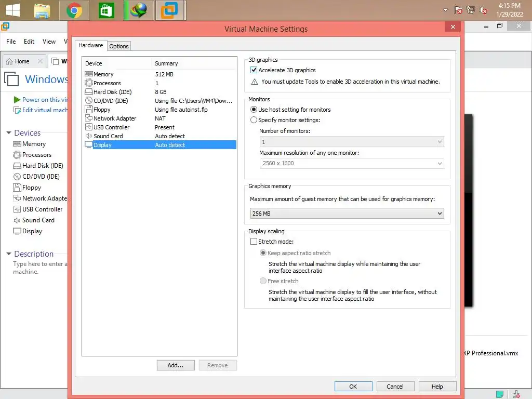Click the Edit virtual machine settings icon

(17, 110)
